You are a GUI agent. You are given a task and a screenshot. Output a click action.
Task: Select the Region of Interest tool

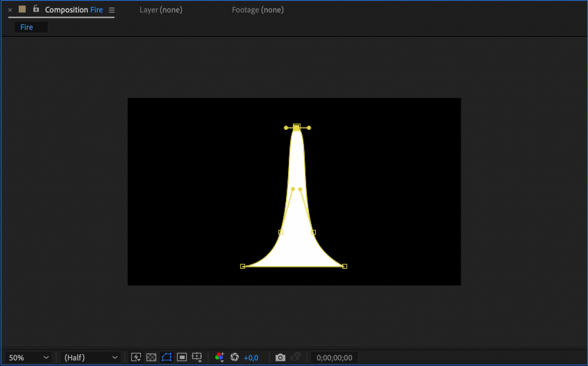(183, 357)
